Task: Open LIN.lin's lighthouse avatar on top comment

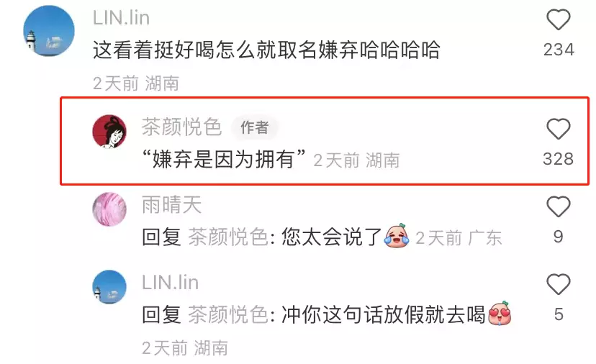Action: coord(49,31)
